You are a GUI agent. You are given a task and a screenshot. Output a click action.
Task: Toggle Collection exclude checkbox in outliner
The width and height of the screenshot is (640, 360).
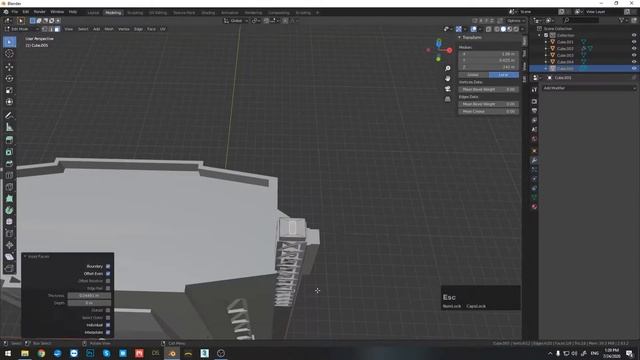[x=546, y=36]
